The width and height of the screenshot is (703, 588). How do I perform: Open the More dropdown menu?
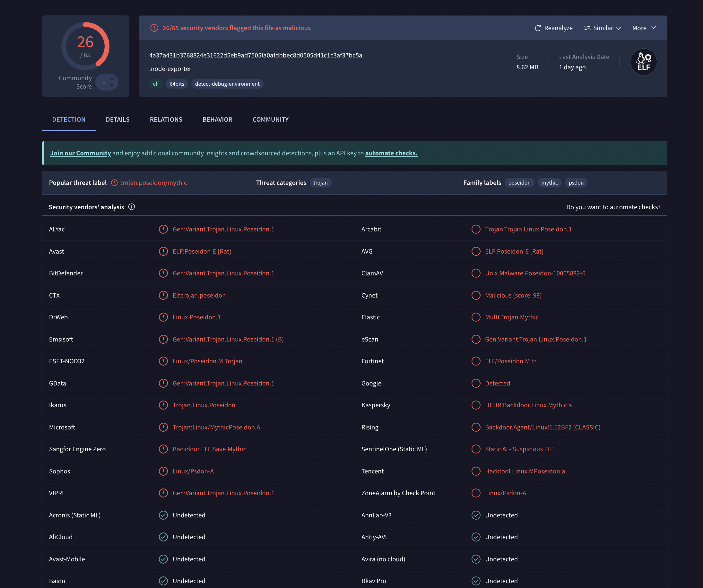(x=644, y=28)
